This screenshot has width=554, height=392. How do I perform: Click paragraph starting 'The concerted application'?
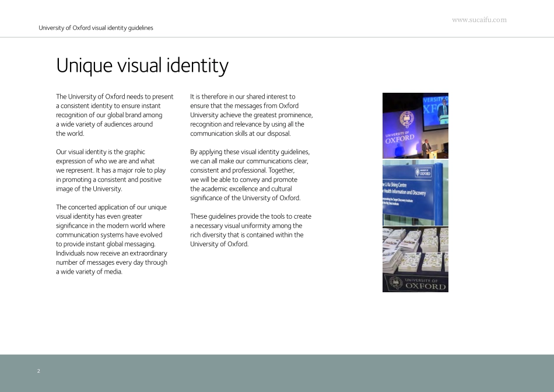click(111, 239)
